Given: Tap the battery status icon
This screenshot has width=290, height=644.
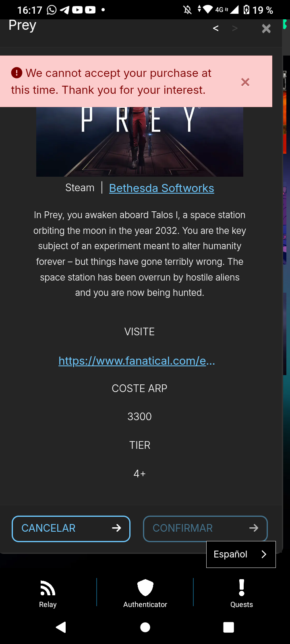Looking at the screenshot, I should (246, 10).
